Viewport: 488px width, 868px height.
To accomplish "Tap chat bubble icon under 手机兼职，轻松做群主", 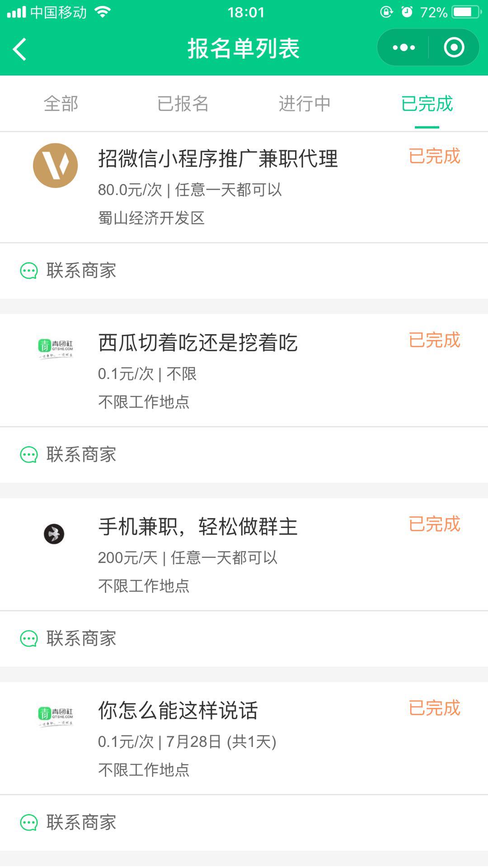I will [x=29, y=639].
